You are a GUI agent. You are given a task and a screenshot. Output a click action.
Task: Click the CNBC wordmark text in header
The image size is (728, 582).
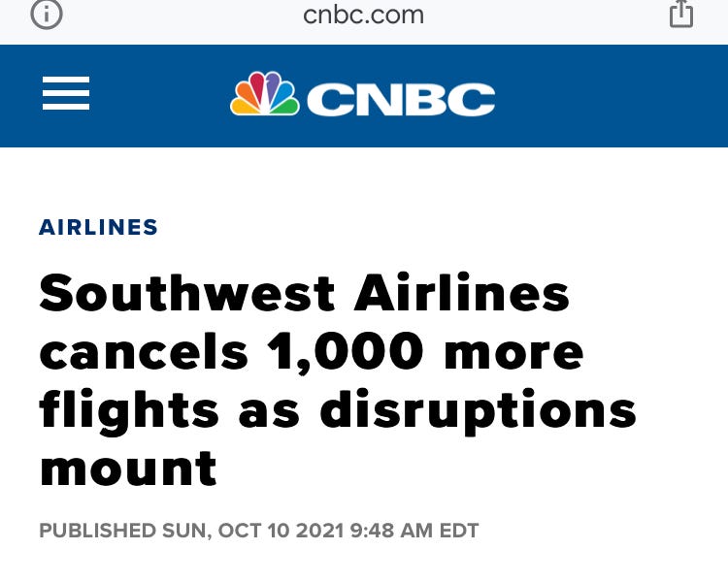pyautogui.click(x=401, y=99)
